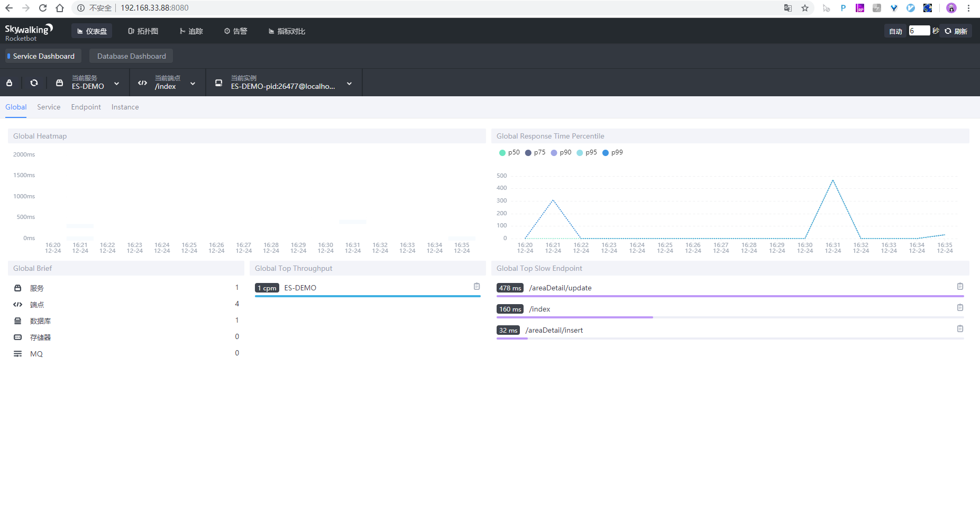The image size is (980, 512).
Task: Click the site security info icon
Action: click(81, 8)
